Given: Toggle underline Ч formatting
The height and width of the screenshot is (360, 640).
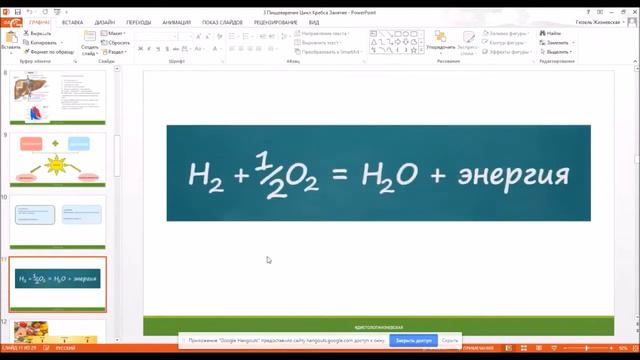Looking at the screenshot, I should 158,49.
